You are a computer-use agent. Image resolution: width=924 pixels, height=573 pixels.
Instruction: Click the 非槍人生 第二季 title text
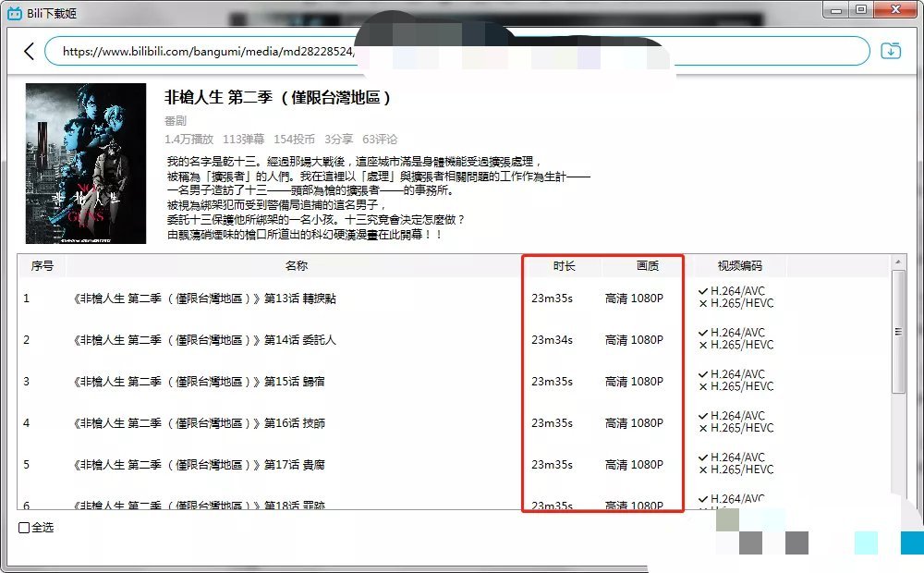pos(277,97)
